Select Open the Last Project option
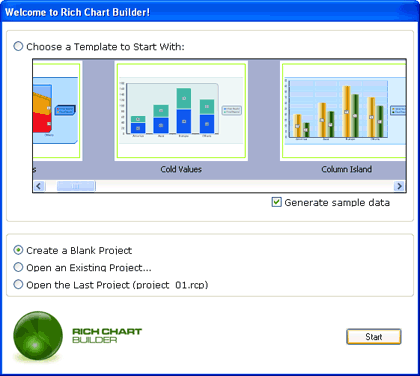420x376 pixels. click(x=18, y=285)
